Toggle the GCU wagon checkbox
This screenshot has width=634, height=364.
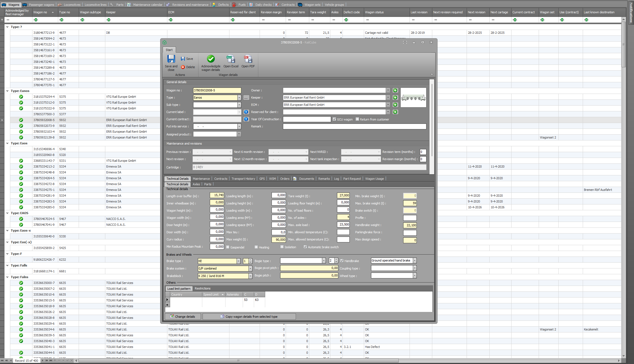pos(334,119)
